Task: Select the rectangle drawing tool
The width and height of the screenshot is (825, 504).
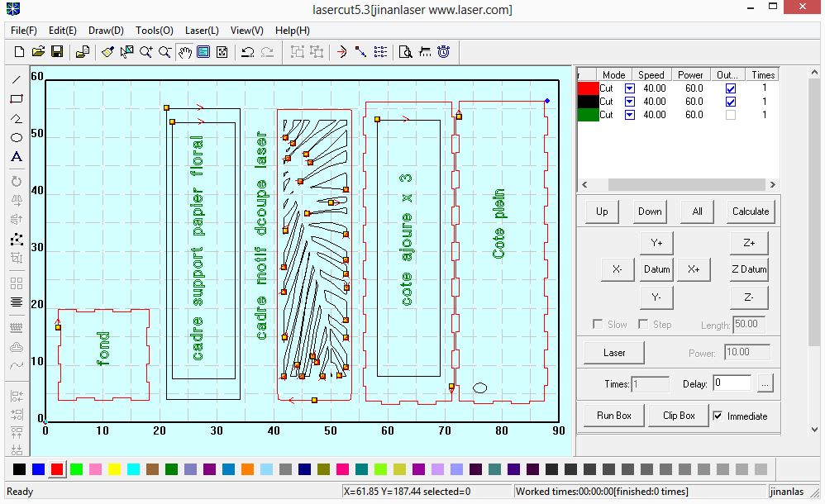Action: tap(17, 99)
